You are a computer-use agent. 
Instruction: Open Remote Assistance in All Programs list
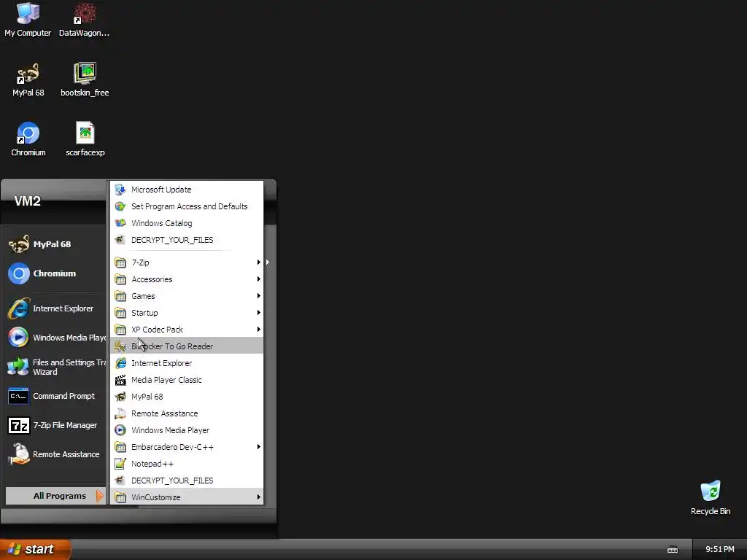pos(187,413)
